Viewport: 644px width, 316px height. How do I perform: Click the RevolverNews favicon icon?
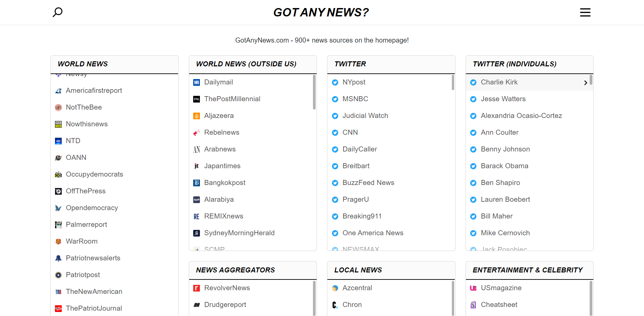coord(197,288)
